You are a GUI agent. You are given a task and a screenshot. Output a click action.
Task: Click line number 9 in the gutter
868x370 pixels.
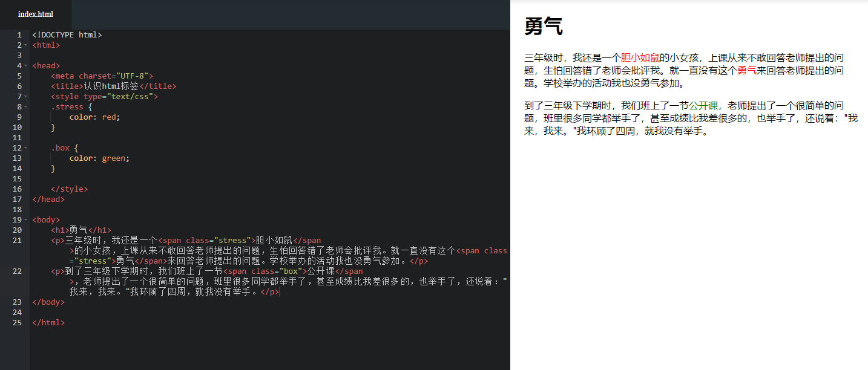tap(19, 117)
